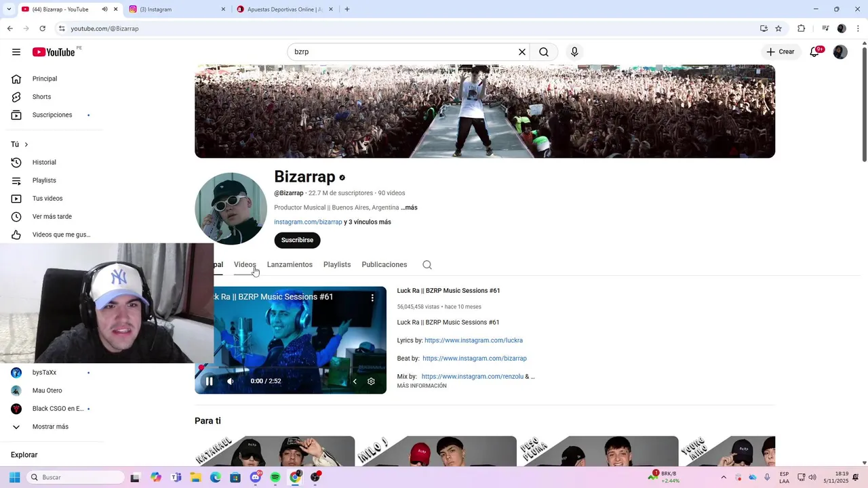
Task: Click the YouTube logo
Action: (x=54, y=52)
